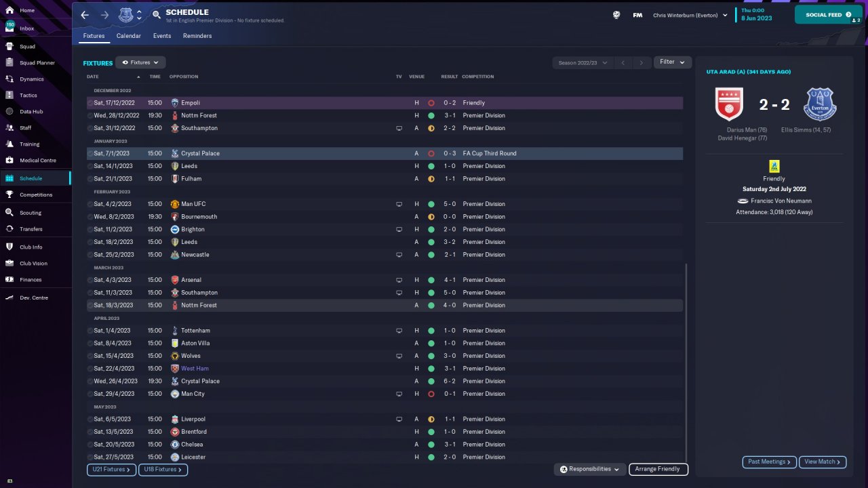Click the draw indicator on the Fulham row

pos(431,179)
